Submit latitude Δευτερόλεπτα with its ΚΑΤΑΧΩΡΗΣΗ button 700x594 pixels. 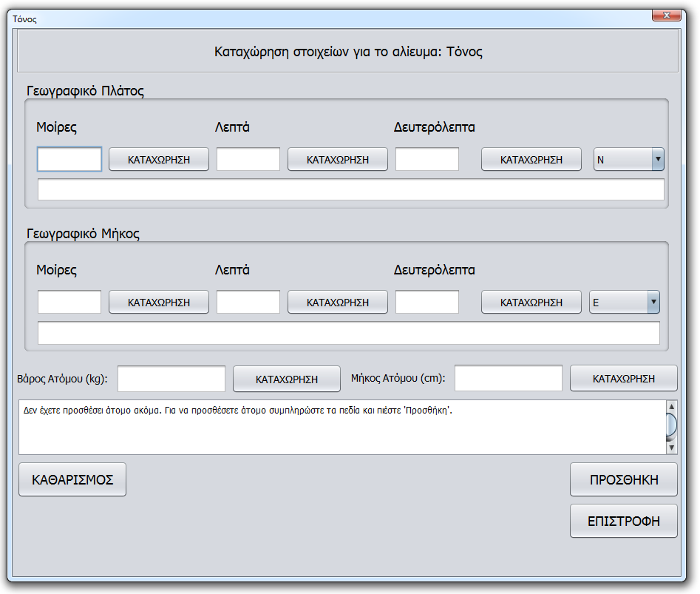pyautogui.click(x=531, y=160)
